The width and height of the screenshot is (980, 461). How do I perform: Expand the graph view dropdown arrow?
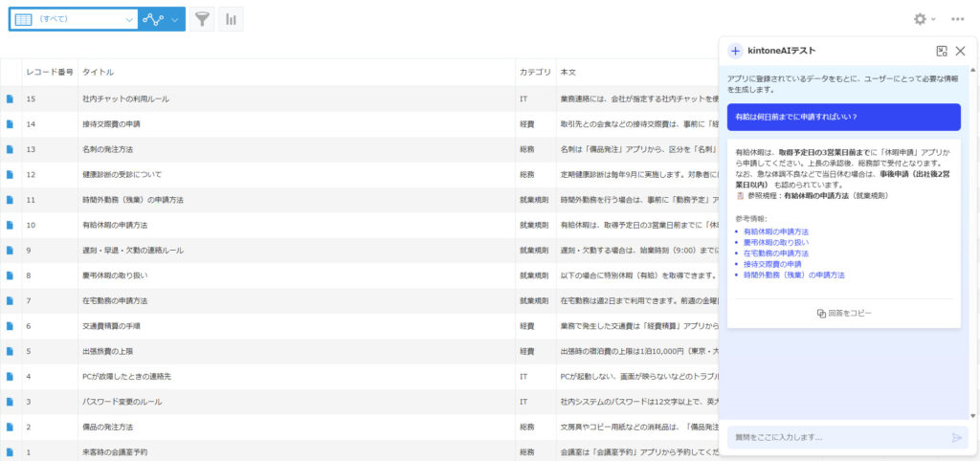[175, 19]
